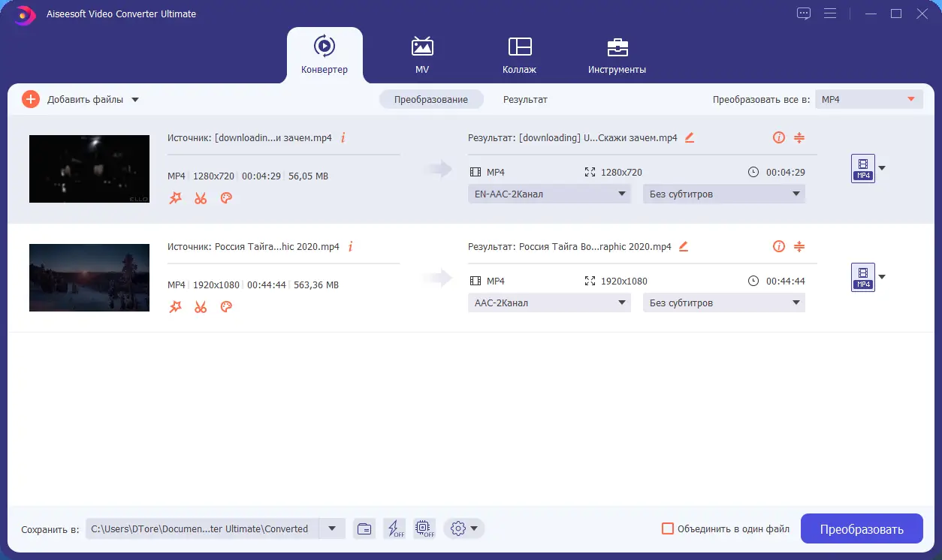This screenshot has height=560, width=942.
Task: Expand format arrow beside first video's MP4 icon
Action: pyautogui.click(x=882, y=168)
